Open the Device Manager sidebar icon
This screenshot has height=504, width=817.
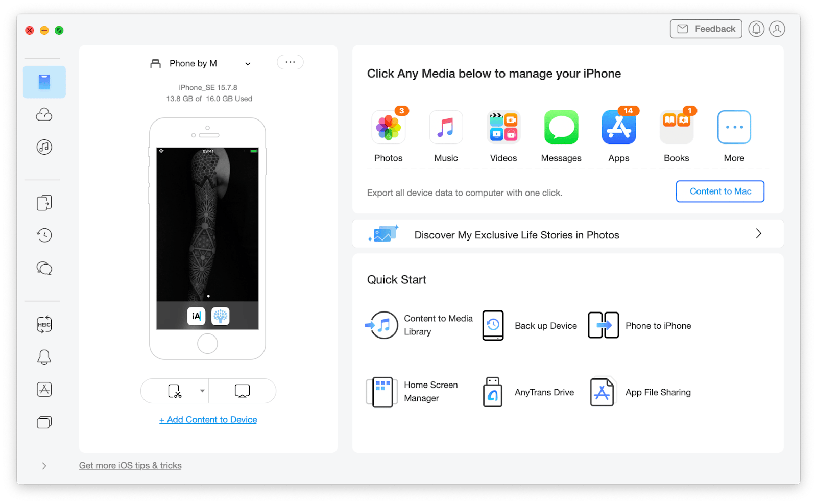(44, 82)
